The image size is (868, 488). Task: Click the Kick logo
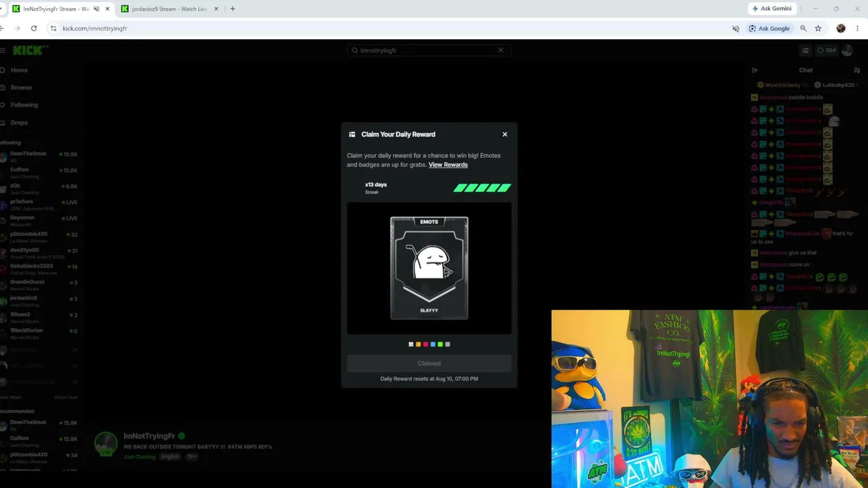pyautogui.click(x=30, y=50)
